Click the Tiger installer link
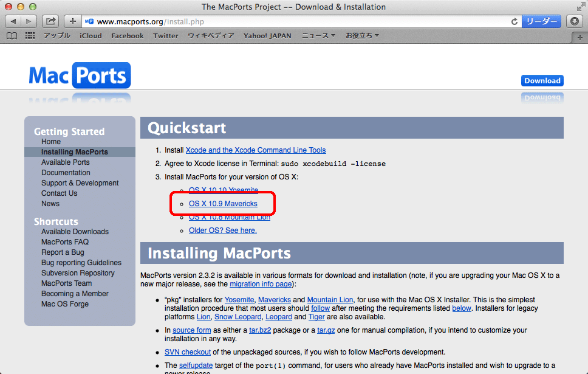Image resolution: width=588 pixels, height=374 pixels. (x=316, y=317)
